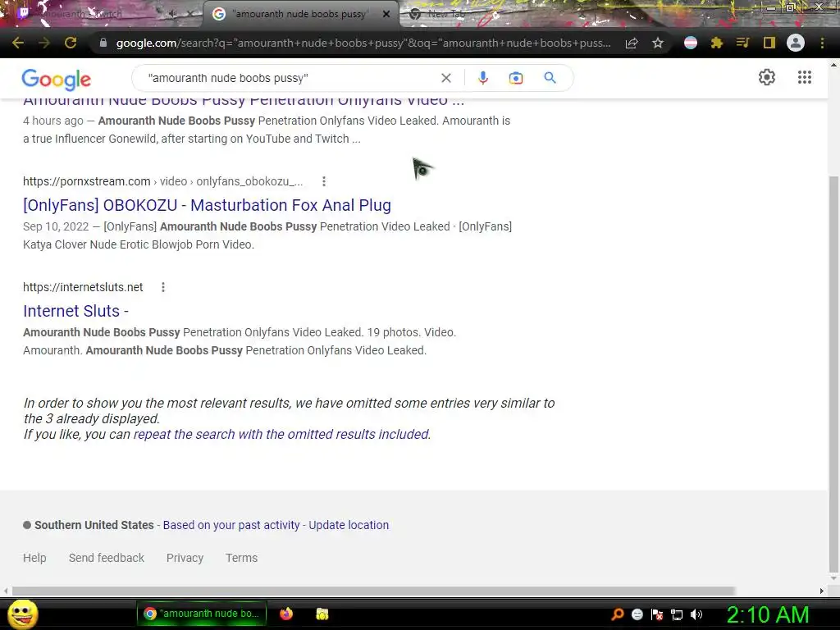This screenshot has height=630, width=840.
Task: Open the Privacy footer link
Action: [185, 558]
